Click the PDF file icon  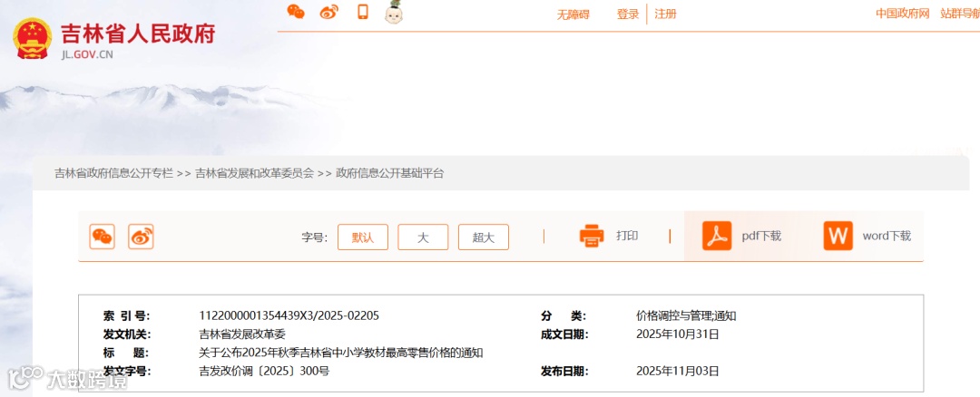pyautogui.click(x=717, y=236)
